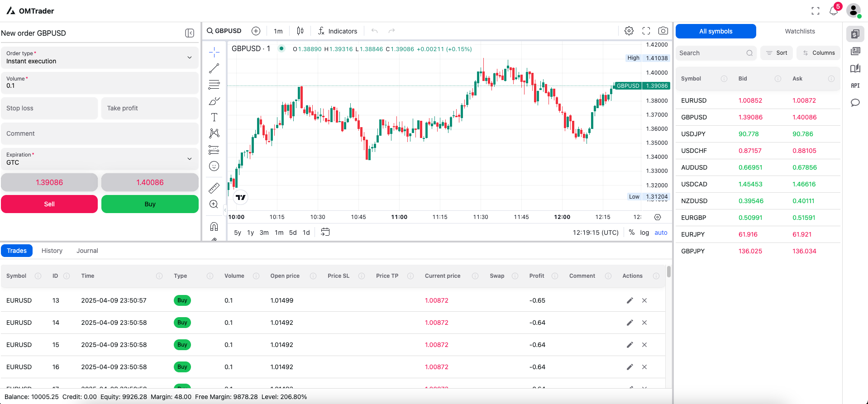Switch to the History tab
Image resolution: width=868 pixels, height=404 pixels.
[52, 251]
